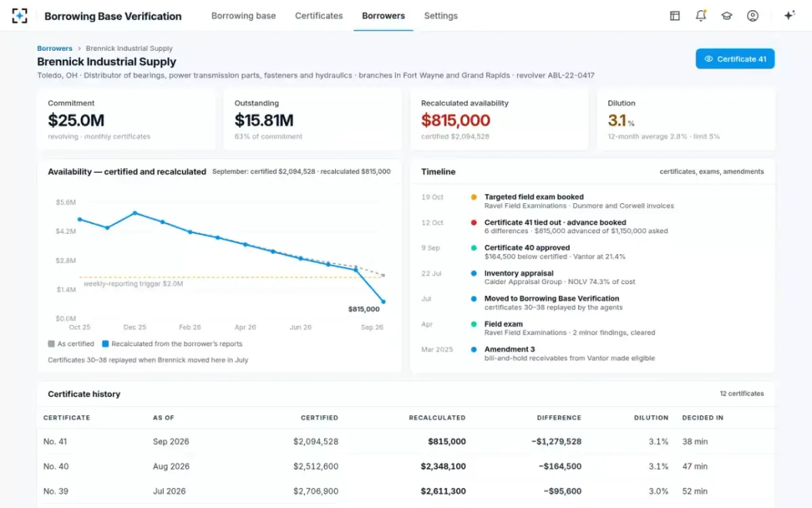Image resolution: width=812 pixels, height=508 pixels.
Task: Sort by CERTIFICATE column header
Action: [66, 418]
